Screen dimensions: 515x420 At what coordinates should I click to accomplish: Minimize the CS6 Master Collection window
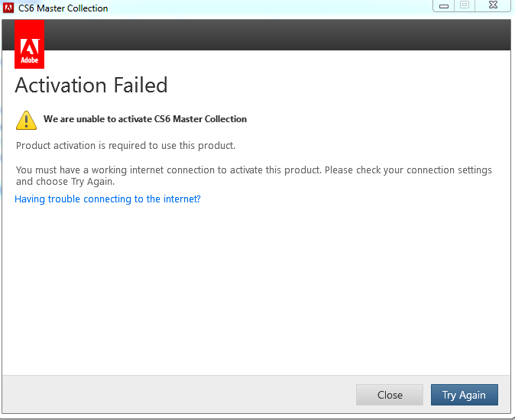click(x=445, y=6)
